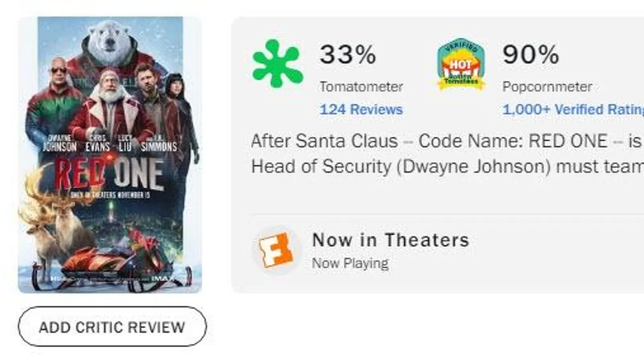The width and height of the screenshot is (644, 362).
Task: Click the Now Playing status text
Action: tap(350, 263)
